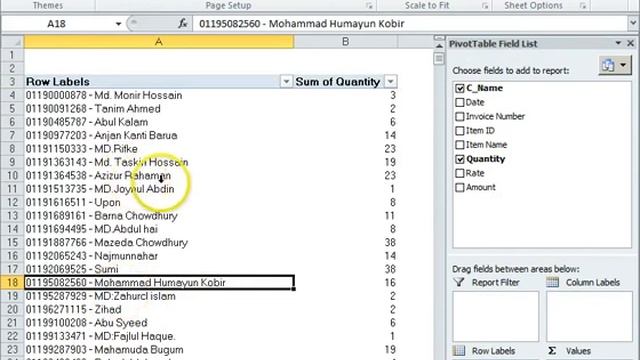Check the Item ID field checkbox
Viewport: 640px width, 360px height.
(460, 131)
